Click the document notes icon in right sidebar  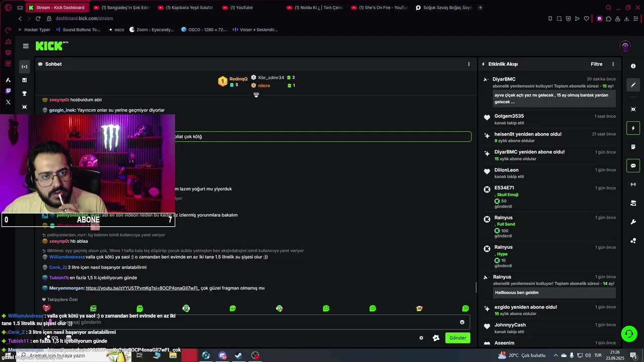coord(633,147)
